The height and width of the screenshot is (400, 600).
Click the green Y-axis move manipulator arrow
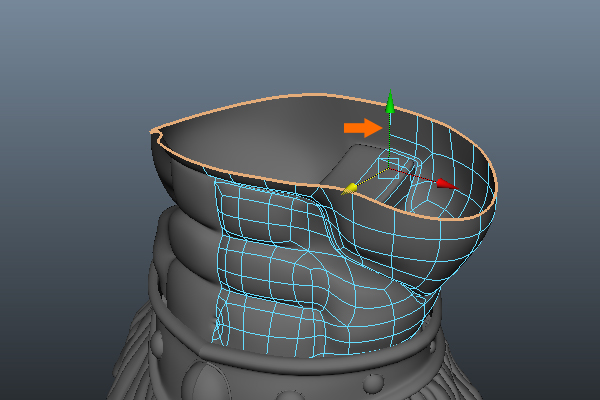point(390,102)
